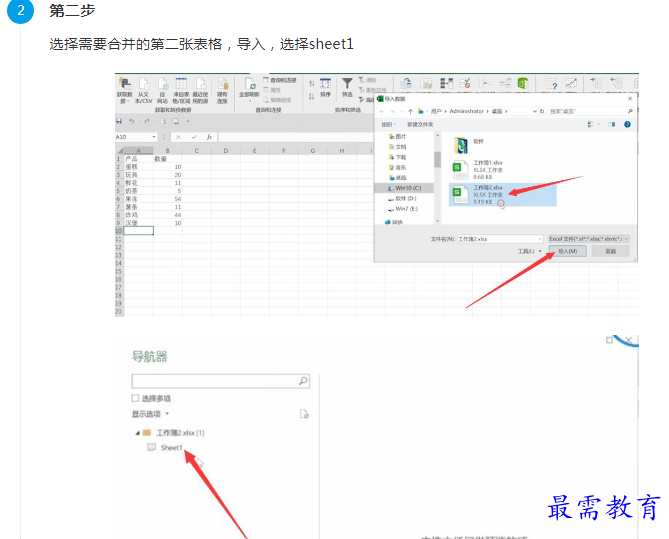
Task: Open Queries & Connections (查询和连接) ribbon item
Action: click(279, 80)
